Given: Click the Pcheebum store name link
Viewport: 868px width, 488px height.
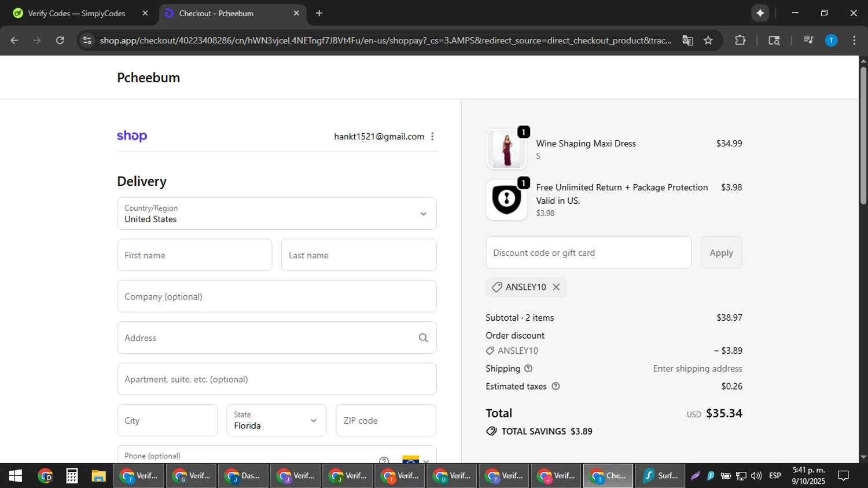Looking at the screenshot, I should 149,78.
